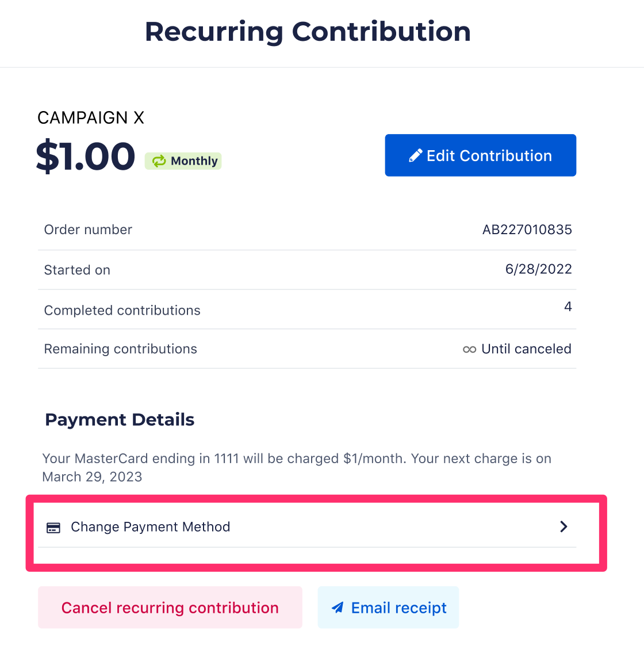Screen dimensions: 644x672
Task: Click the credit card icon
Action: pyautogui.click(x=53, y=528)
